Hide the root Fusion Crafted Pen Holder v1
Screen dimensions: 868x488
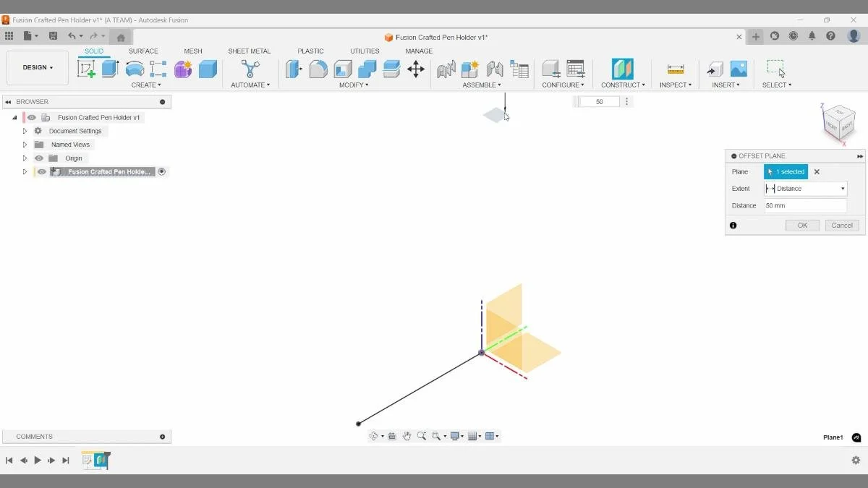31,117
